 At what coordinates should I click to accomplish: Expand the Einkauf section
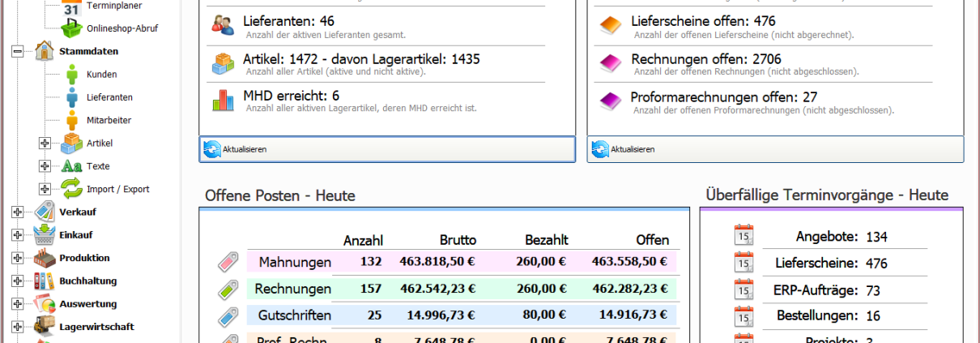point(18,235)
